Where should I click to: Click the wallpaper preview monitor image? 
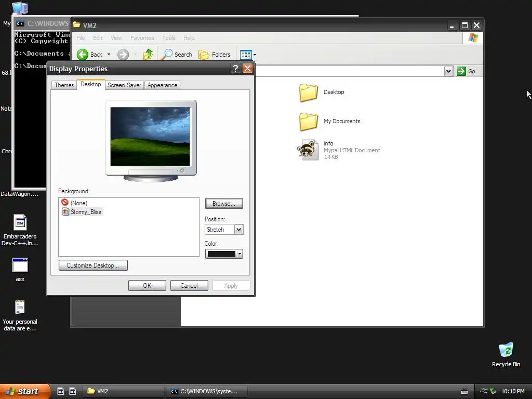[151, 141]
